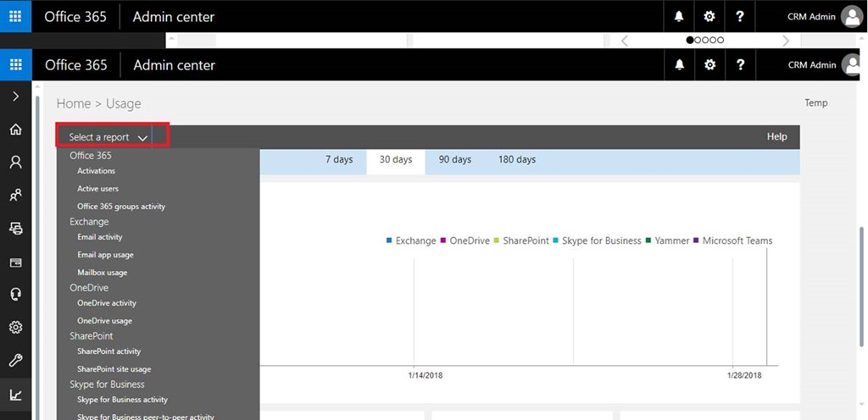Image resolution: width=868 pixels, height=420 pixels.
Task: Open Setup via the wrench sidebar icon
Action: tap(15, 361)
